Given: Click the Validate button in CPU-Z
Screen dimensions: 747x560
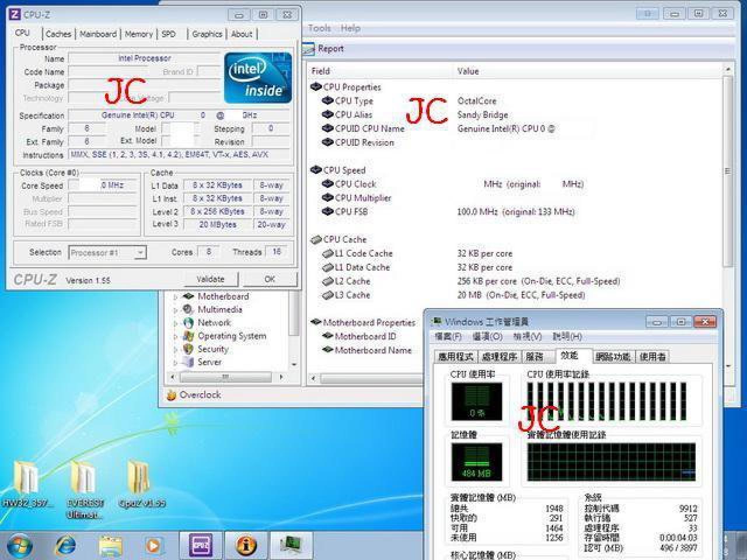Looking at the screenshot, I should coord(211,279).
